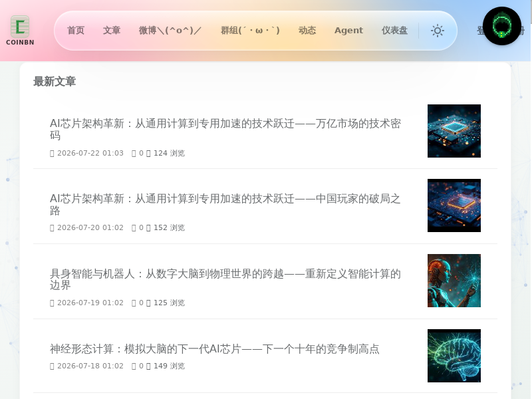Open 具身智能与机器人 article title
The height and width of the screenshot is (399, 532).
225,279
